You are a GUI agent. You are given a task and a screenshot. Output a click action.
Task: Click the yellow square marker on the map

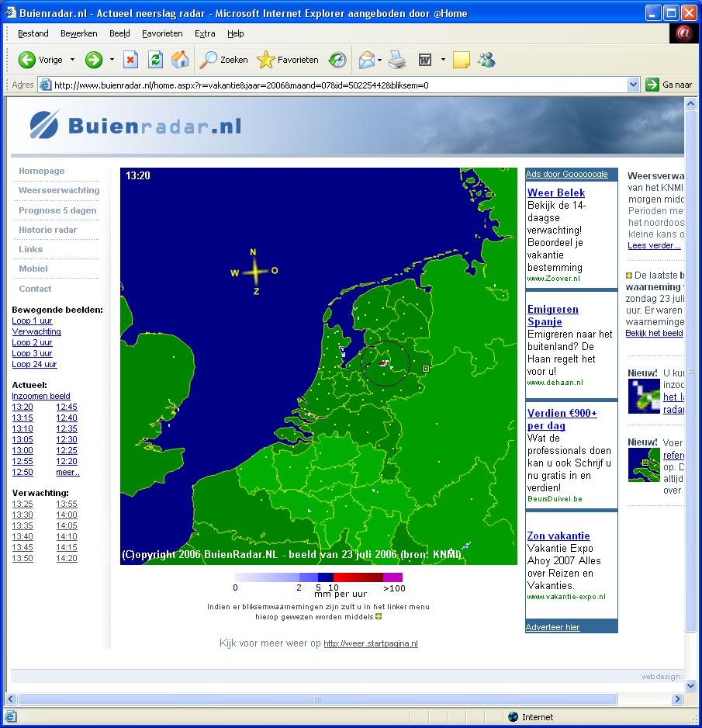point(426,369)
